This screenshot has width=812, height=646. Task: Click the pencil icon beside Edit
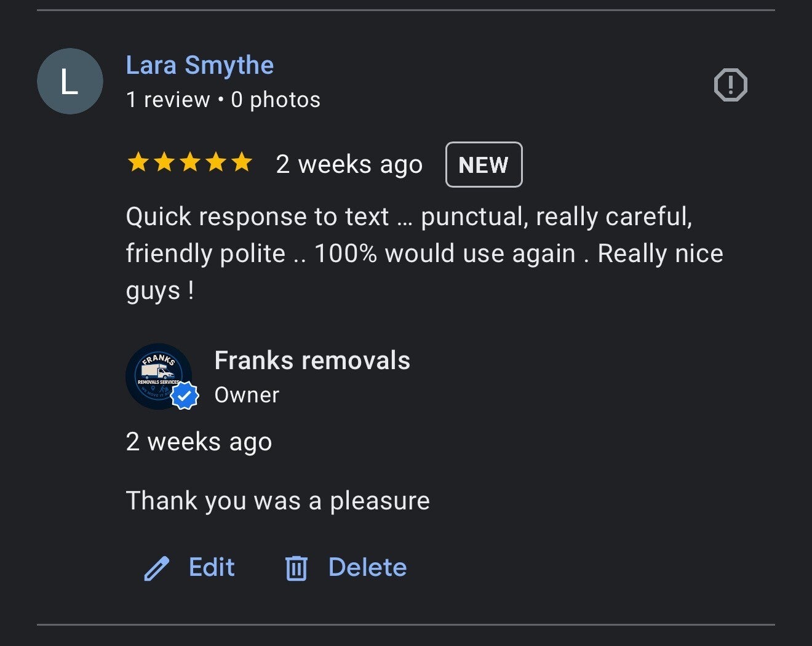[157, 568]
